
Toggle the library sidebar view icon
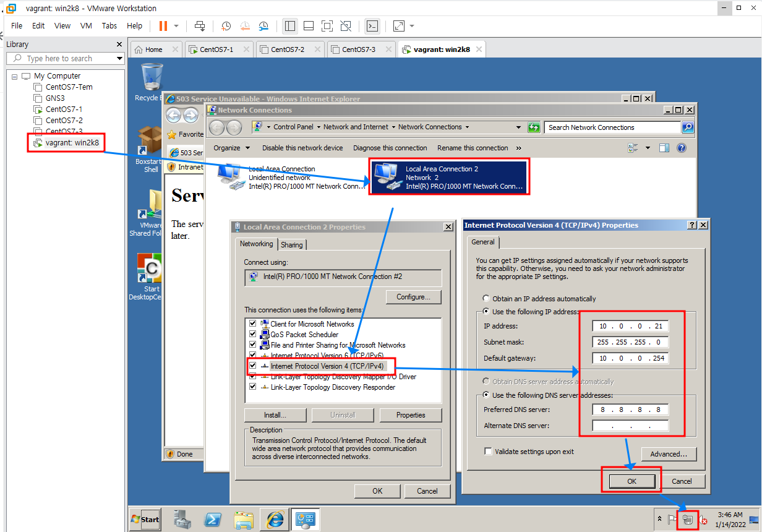(289, 26)
